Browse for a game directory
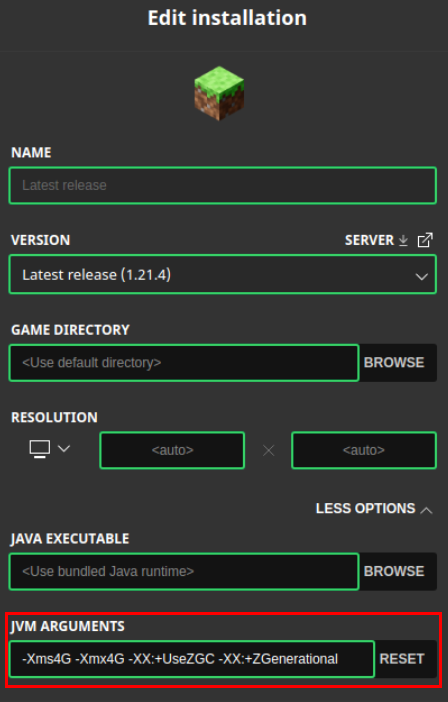This screenshot has height=702, width=448. click(394, 363)
